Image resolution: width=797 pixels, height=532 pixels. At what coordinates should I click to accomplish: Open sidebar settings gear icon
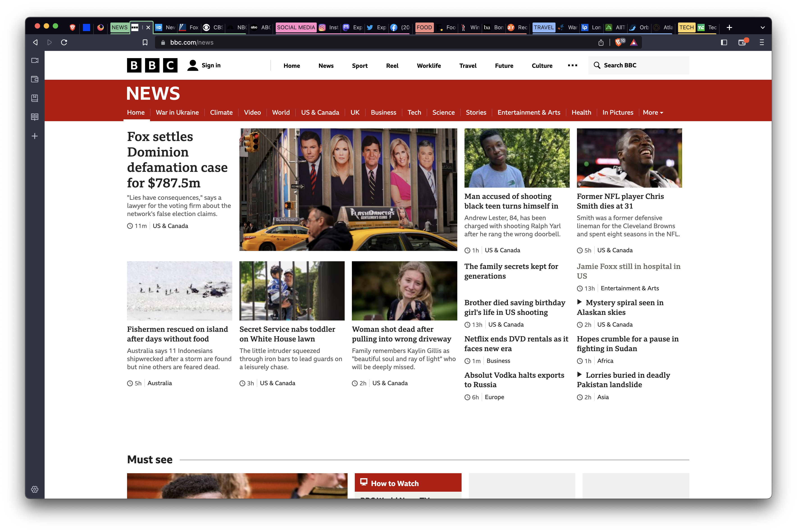(x=35, y=489)
